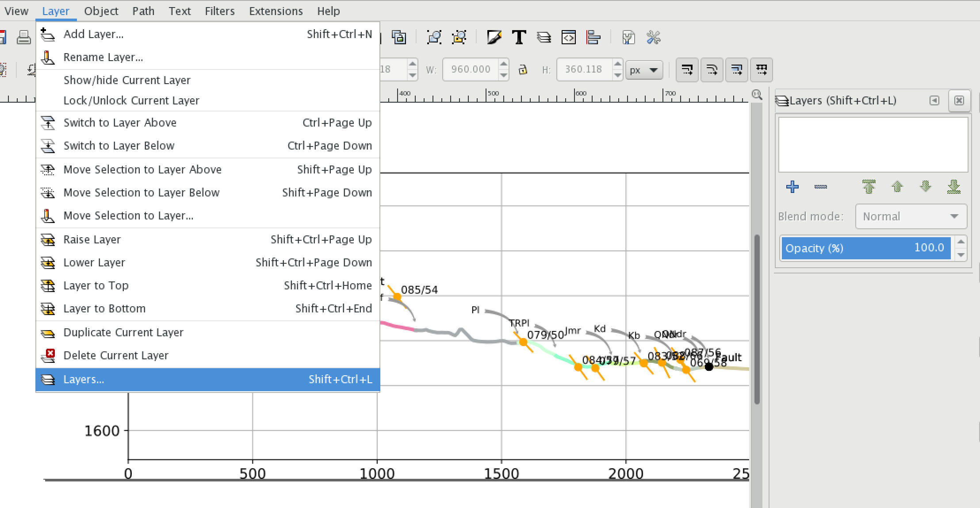The image size is (980, 508).
Task: Click Layers... menu entry
Action: (84, 380)
